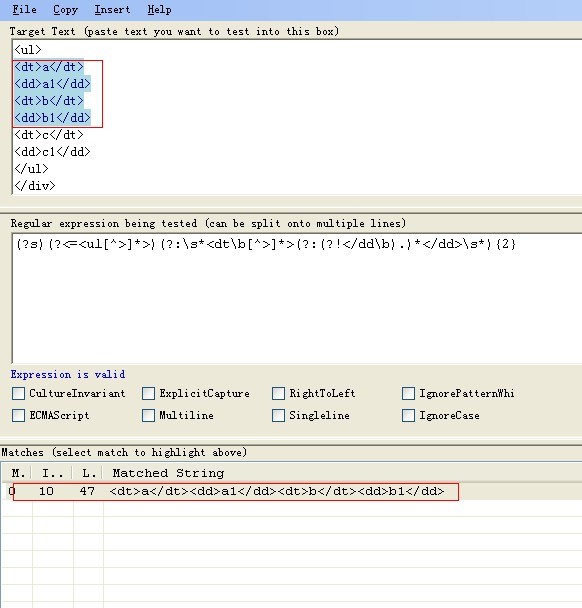Click the '<dd>b1</dd>' highlighted line
The width and height of the screenshot is (582, 608).
coord(52,117)
